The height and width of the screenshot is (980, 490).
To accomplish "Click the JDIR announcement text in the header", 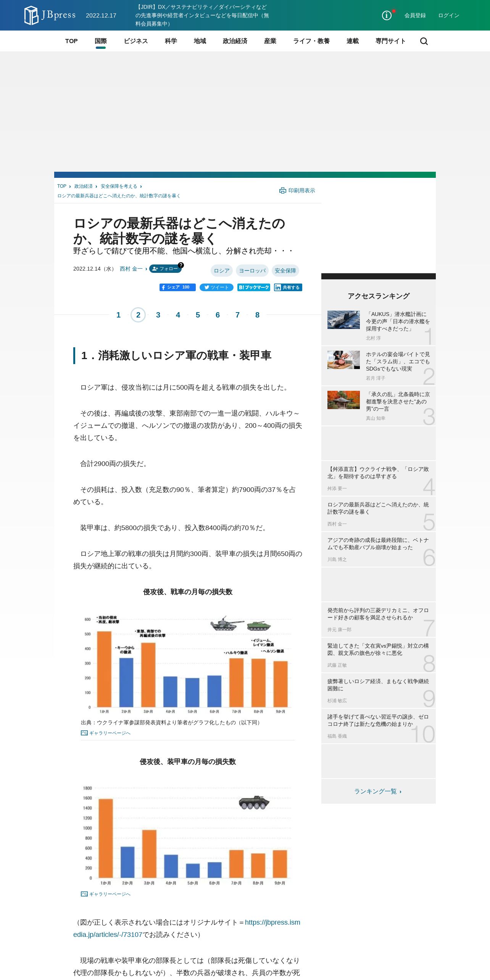I will (202, 15).
